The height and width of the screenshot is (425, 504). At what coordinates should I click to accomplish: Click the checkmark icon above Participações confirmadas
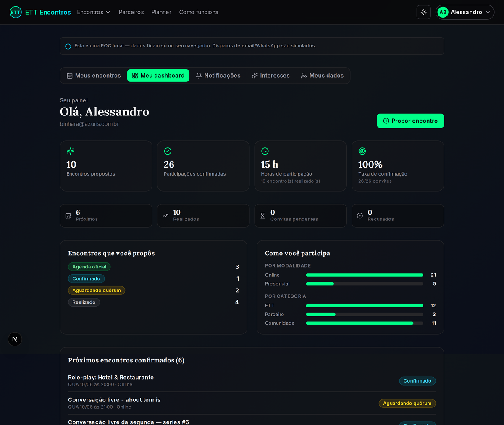coord(168,151)
